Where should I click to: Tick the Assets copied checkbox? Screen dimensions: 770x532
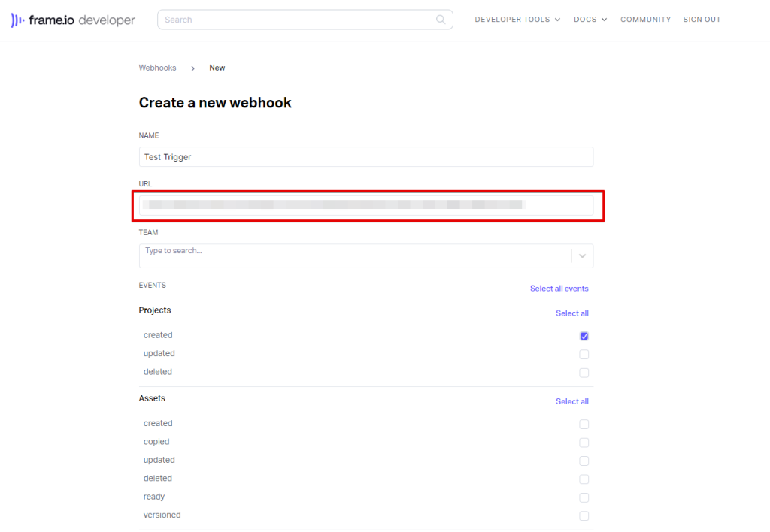[584, 443]
